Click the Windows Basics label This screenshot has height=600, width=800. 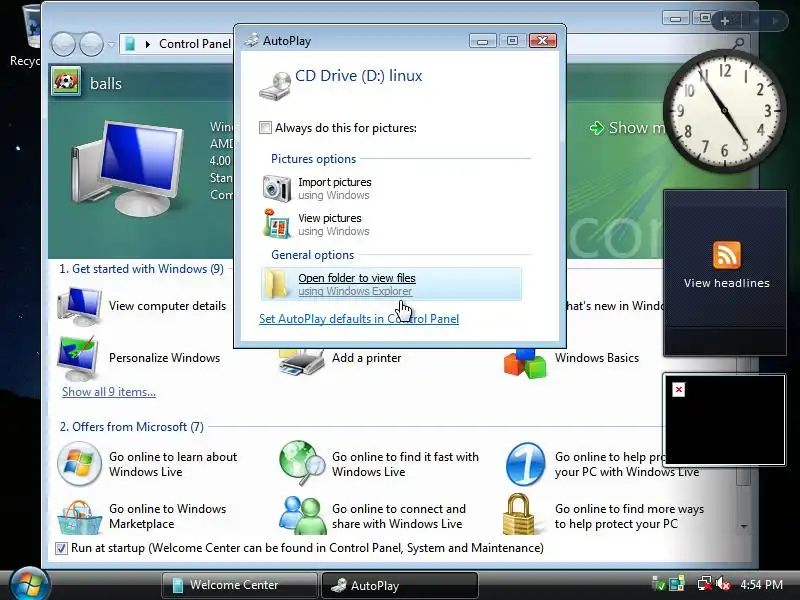597,358
